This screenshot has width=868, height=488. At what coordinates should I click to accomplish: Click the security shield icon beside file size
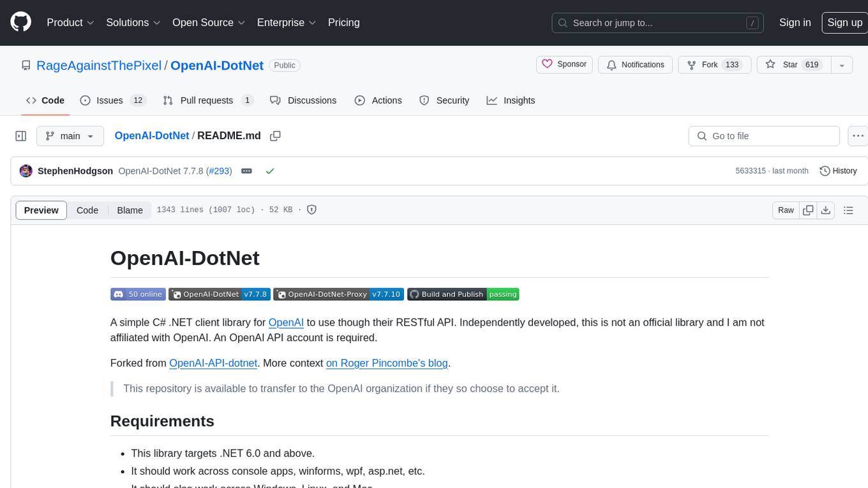point(311,210)
